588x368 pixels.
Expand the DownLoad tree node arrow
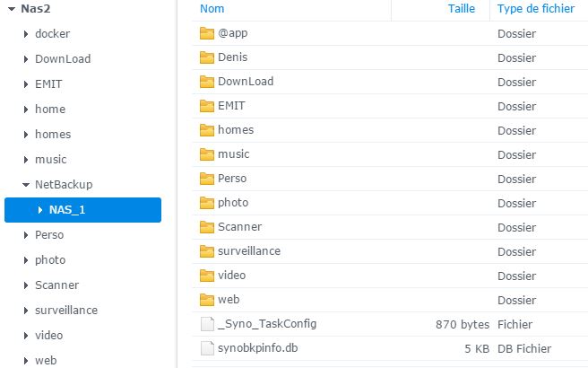pyautogui.click(x=25, y=59)
